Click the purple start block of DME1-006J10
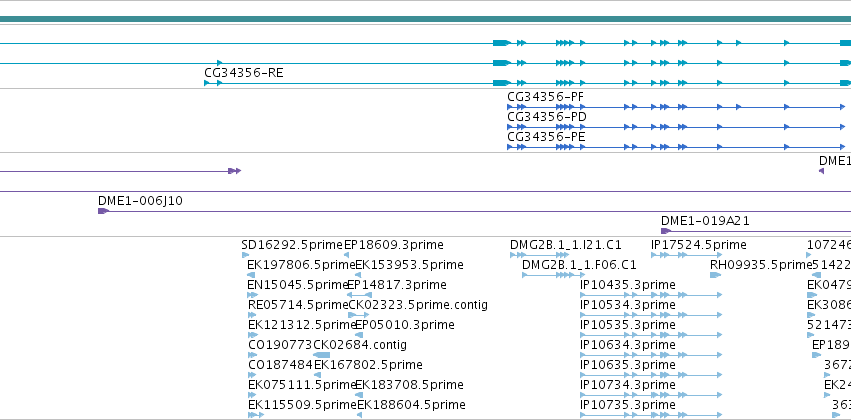Screen dimensions: 851x420 tap(103, 211)
